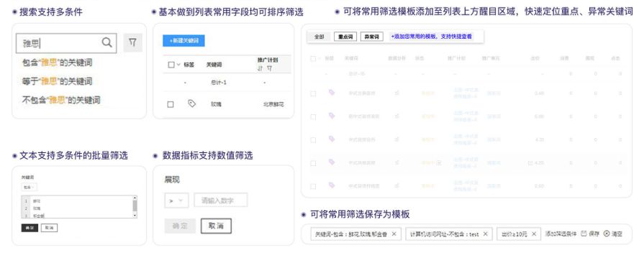Click the filter funnel under 推广计划 header
Image resolution: width=644 pixels, height=263 pixels.
pyautogui.click(x=269, y=68)
